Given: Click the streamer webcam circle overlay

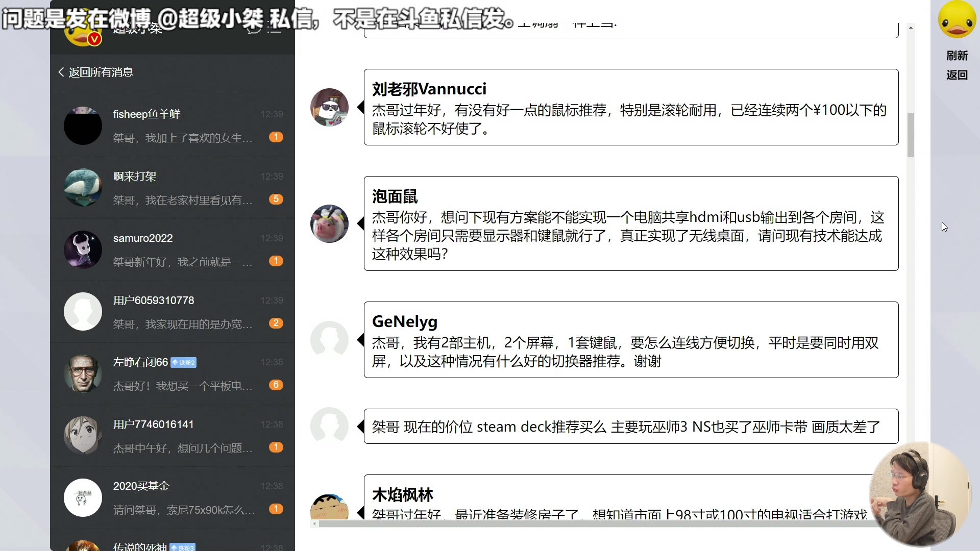Looking at the screenshot, I should [x=920, y=494].
